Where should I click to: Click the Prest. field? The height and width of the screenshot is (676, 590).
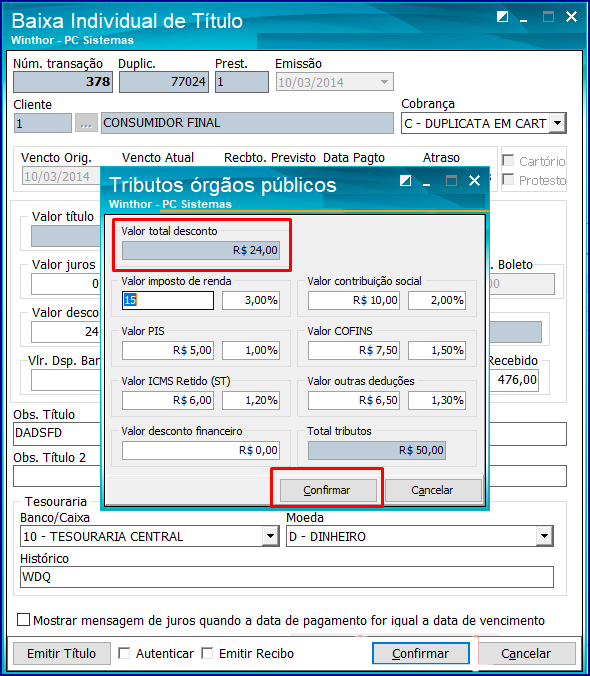[242, 81]
